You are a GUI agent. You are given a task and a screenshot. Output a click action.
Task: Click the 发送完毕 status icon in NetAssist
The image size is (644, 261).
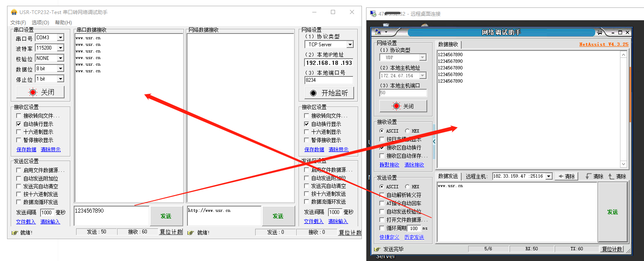(377, 249)
